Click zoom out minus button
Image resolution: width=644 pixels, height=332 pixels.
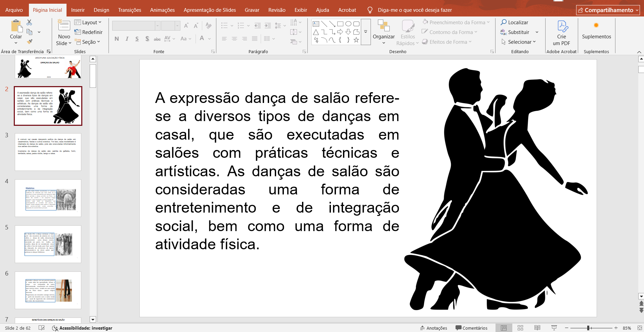pos(567,328)
